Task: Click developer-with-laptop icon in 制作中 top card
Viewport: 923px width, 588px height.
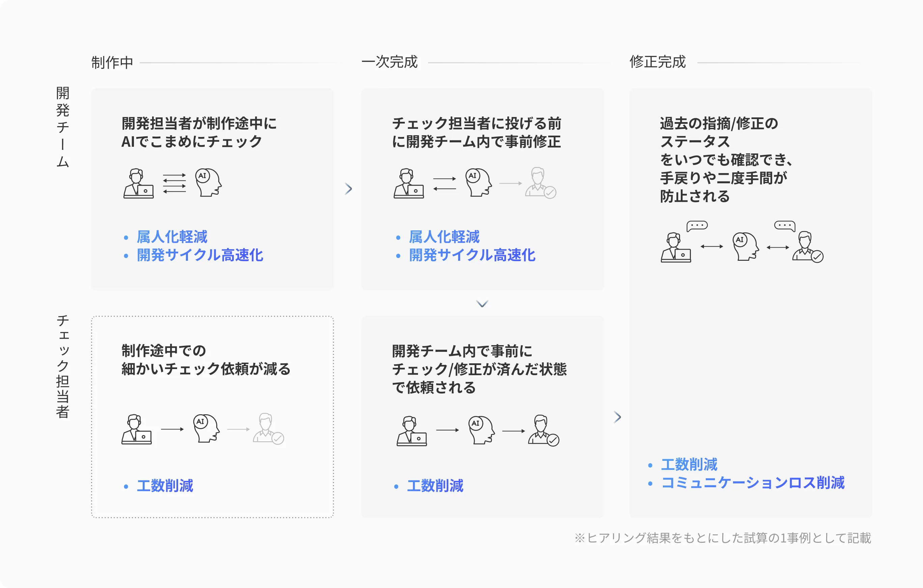Action: tap(138, 183)
